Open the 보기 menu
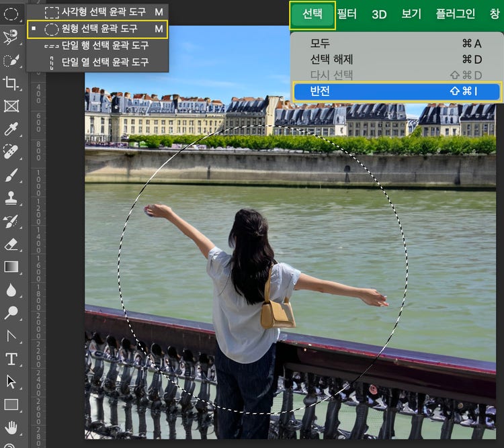Image resolution: width=504 pixels, height=448 pixels. pos(411,14)
